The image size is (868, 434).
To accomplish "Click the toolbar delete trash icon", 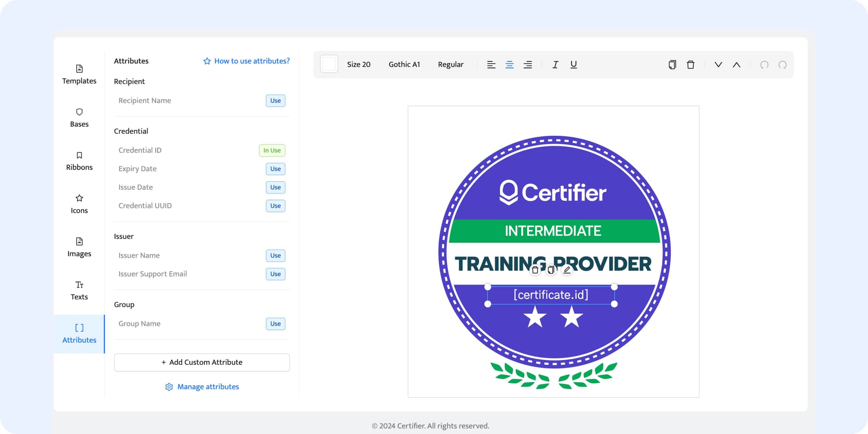I will pyautogui.click(x=690, y=65).
